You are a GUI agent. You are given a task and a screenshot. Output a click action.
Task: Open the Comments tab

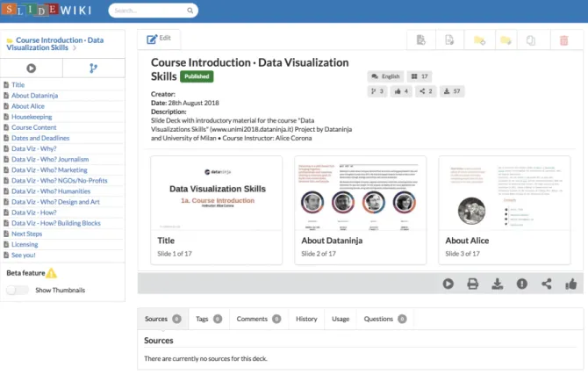tap(258, 320)
